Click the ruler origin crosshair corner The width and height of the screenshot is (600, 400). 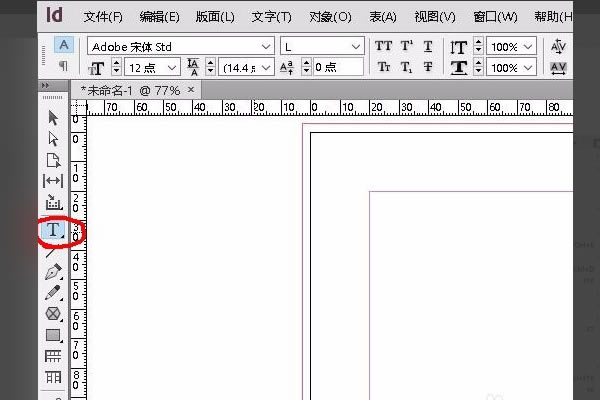click(79, 106)
